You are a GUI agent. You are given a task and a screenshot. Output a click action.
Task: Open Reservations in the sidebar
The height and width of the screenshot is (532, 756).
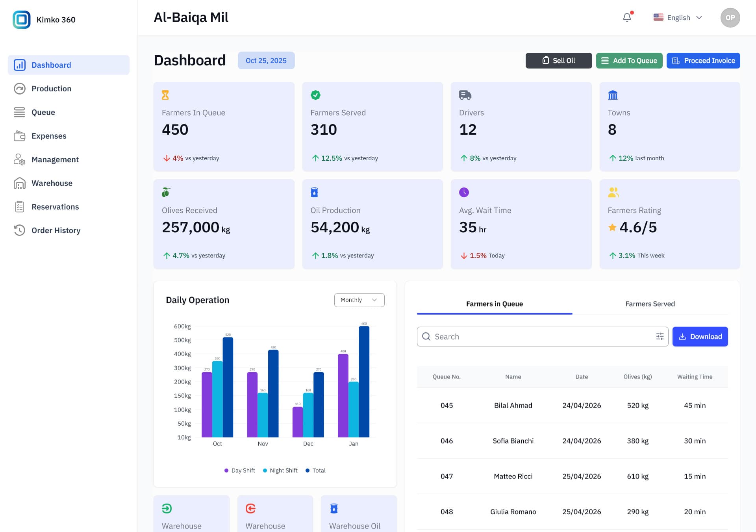69,207
